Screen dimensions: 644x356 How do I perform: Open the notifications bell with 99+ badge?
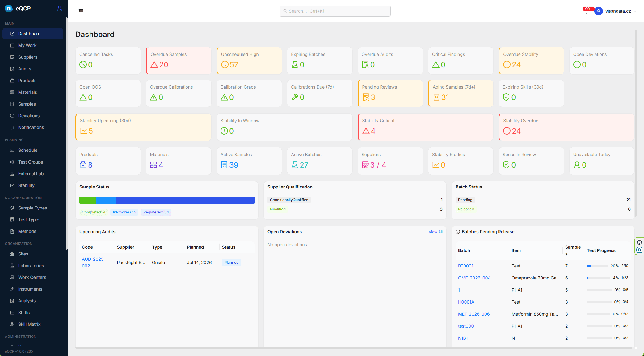(586, 11)
